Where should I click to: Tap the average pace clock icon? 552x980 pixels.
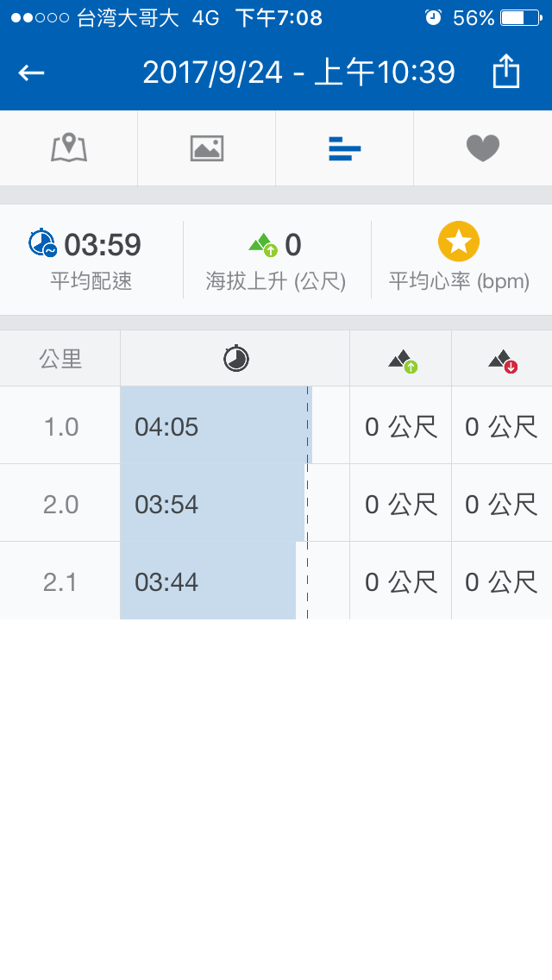[x=42, y=243]
